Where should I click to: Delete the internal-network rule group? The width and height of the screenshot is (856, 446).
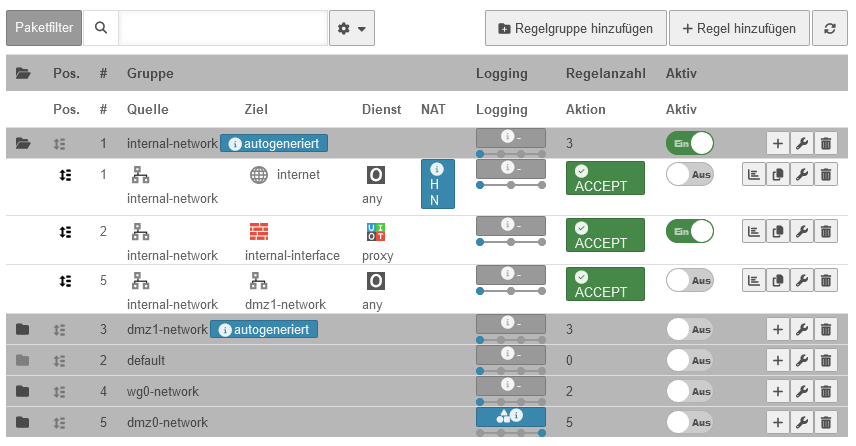point(826,144)
